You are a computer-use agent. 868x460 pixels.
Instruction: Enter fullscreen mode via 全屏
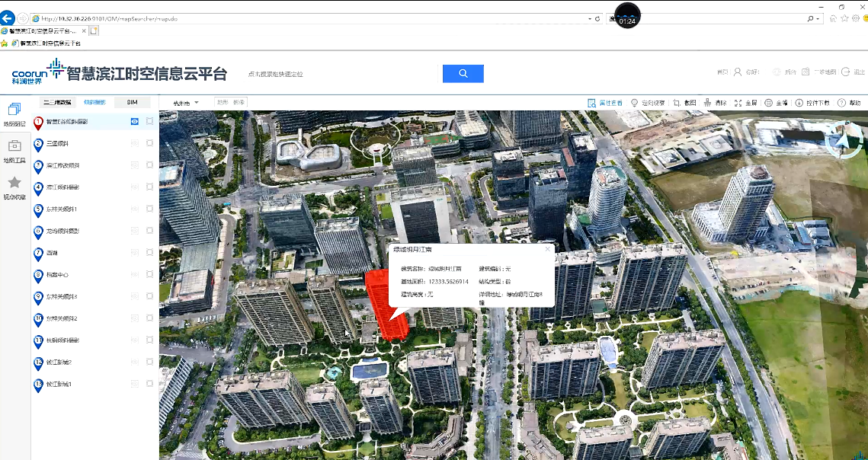tap(745, 103)
